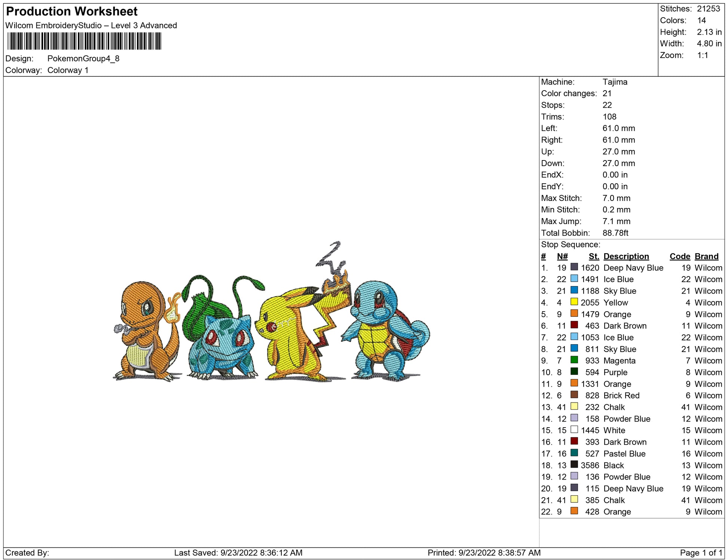This screenshot has width=728, height=560.
Task: Select the Magenta green swatch in row 9
Action: 574,360
